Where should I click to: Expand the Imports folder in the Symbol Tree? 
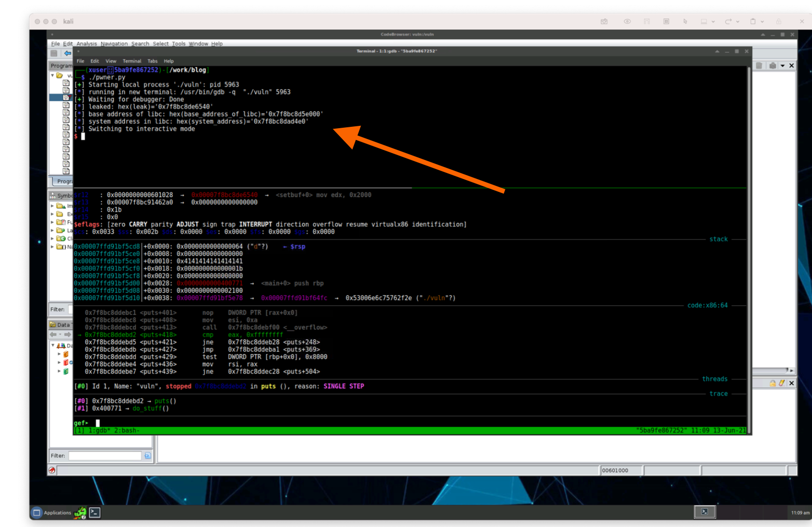52,206
